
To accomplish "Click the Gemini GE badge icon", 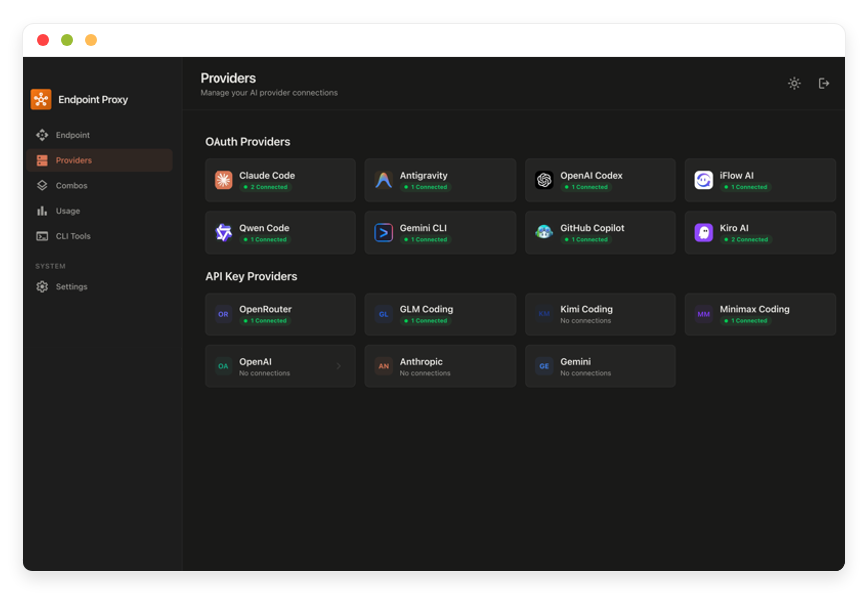I will coord(544,366).
